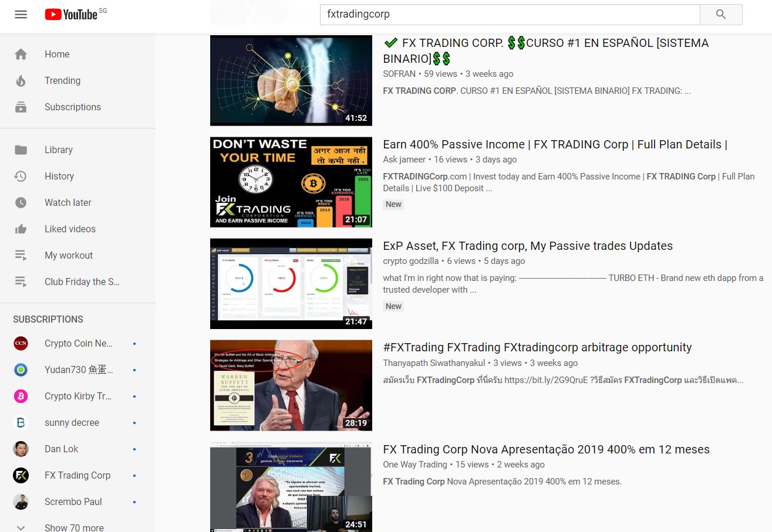Open title FX TRADING CORP. CURSO #1 EN ESPAÑOL
Screen dimensions: 772x532
click(546, 50)
